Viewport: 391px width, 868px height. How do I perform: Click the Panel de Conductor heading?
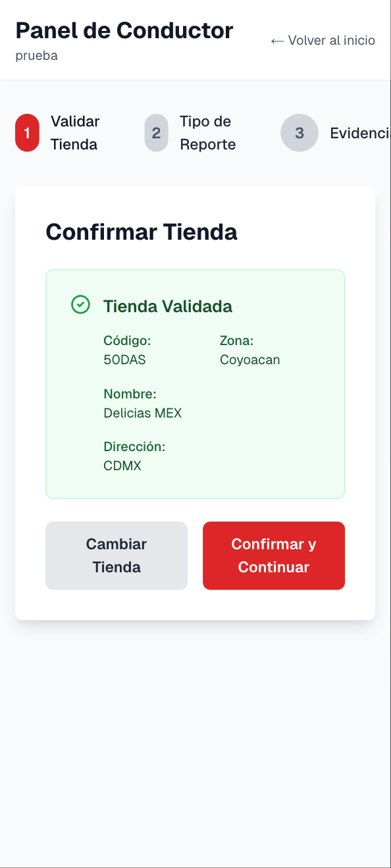(x=124, y=30)
